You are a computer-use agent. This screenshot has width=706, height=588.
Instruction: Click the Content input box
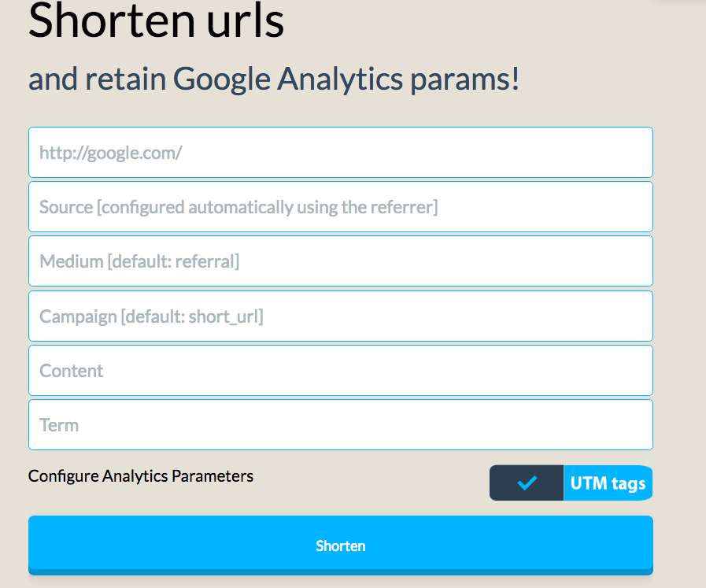click(x=340, y=370)
